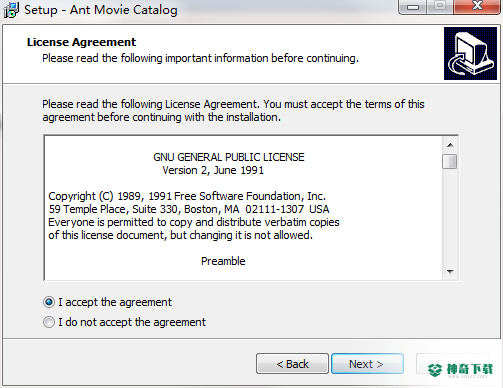503x388 pixels.
Task: Click the license text scrollbar thumb
Action: click(x=450, y=161)
